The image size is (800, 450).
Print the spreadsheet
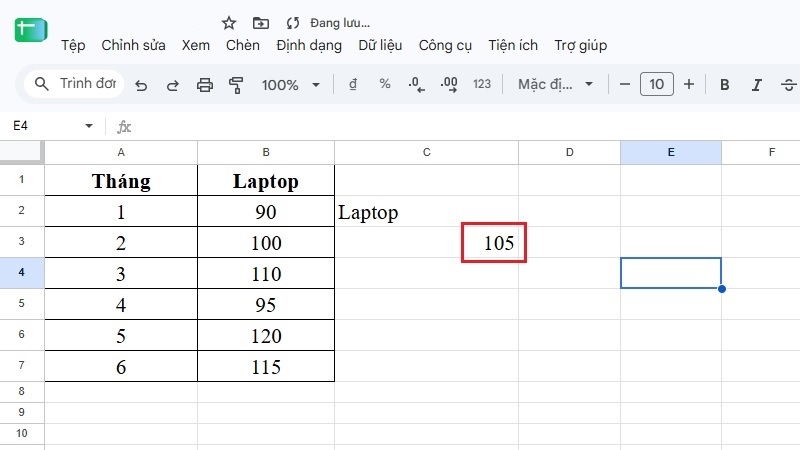click(x=205, y=85)
